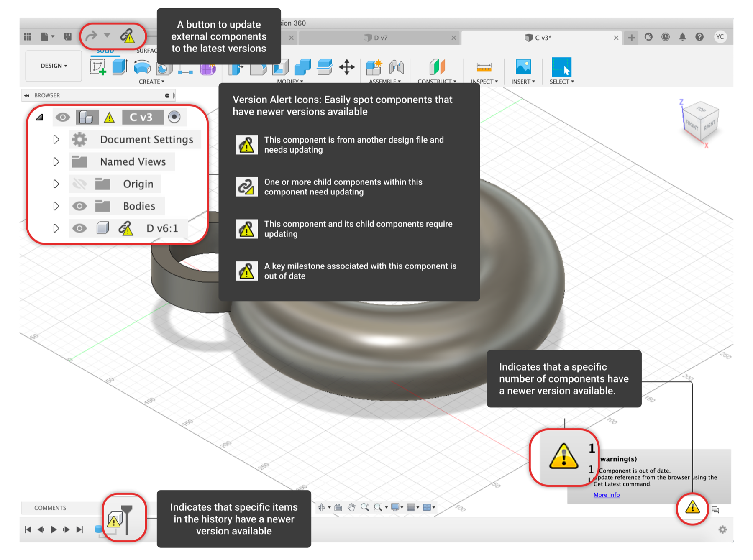Expand the D v6:1 component node
The image size is (753, 560).
click(x=56, y=228)
